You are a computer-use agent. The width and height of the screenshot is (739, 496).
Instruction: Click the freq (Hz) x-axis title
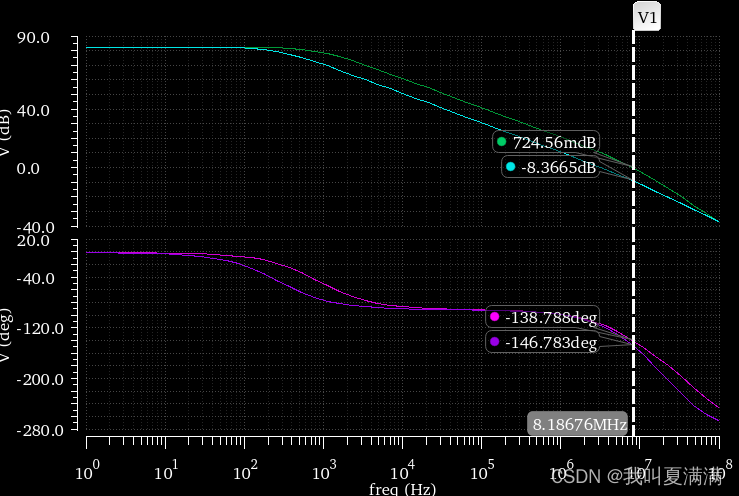[x=402, y=489]
